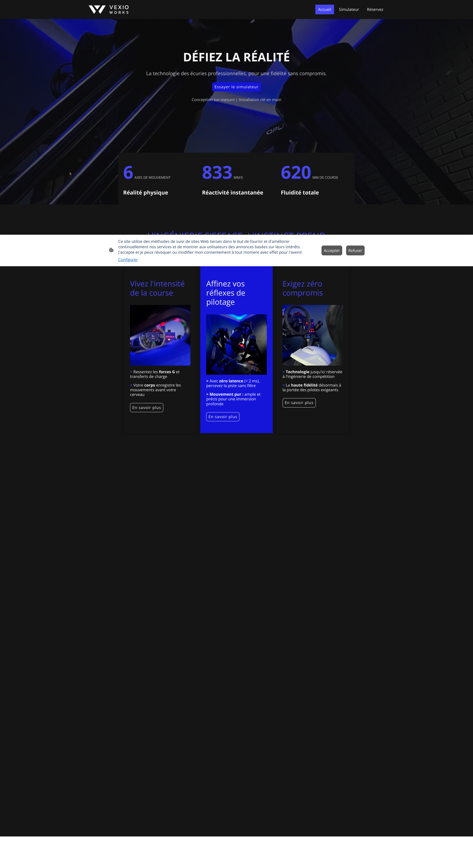
Task: Click the Fluidité totale label
Action: point(300,192)
